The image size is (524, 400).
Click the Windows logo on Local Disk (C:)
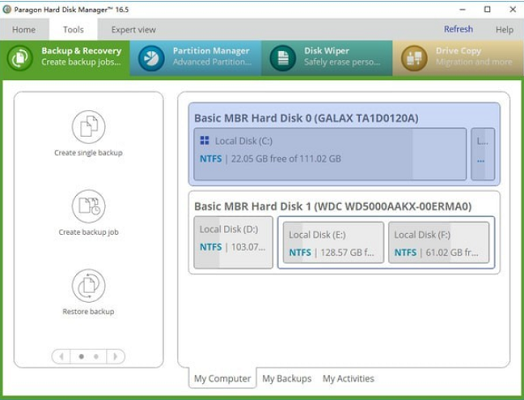click(x=205, y=140)
